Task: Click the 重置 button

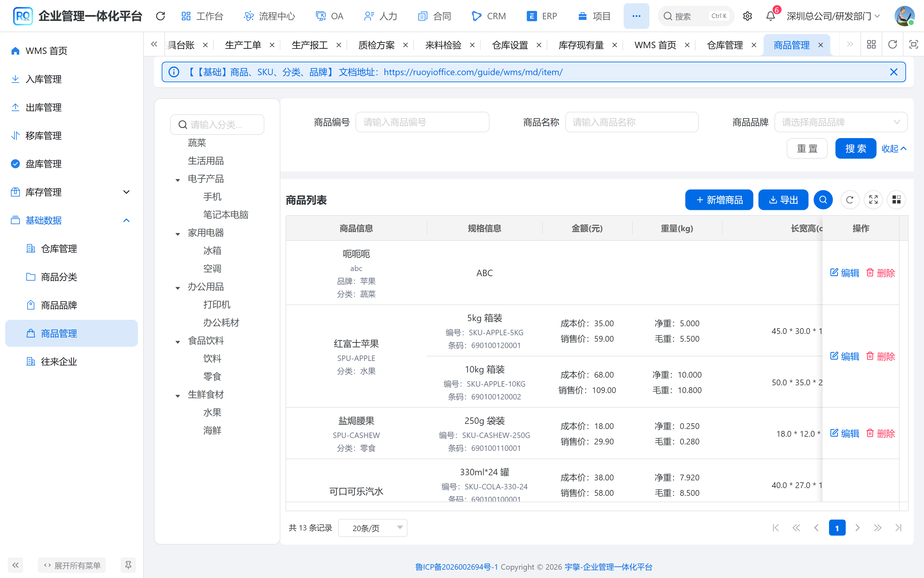Action: (x=807, y=148)
